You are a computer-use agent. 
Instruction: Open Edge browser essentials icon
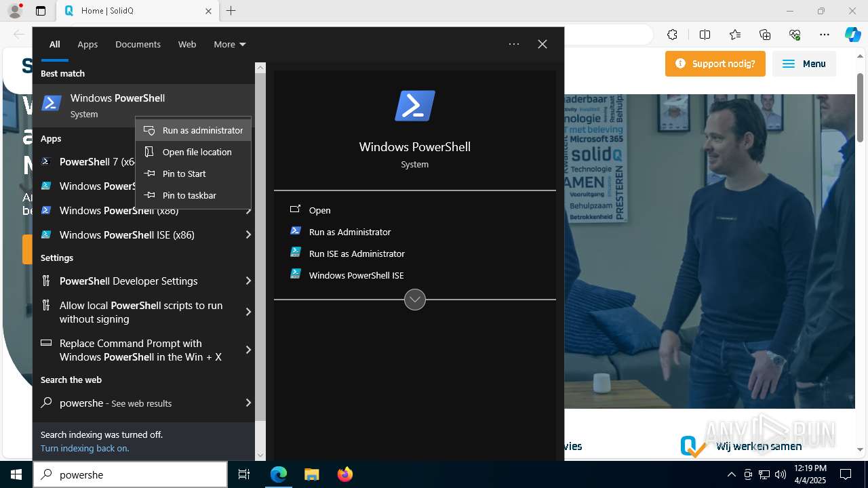tap(795, 35)
